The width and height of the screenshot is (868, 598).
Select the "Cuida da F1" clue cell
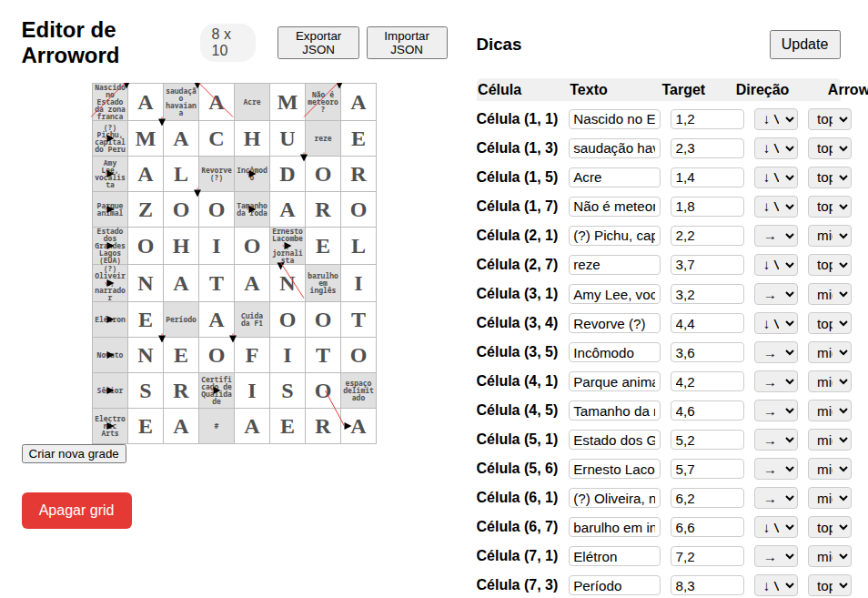coord(252,319)
